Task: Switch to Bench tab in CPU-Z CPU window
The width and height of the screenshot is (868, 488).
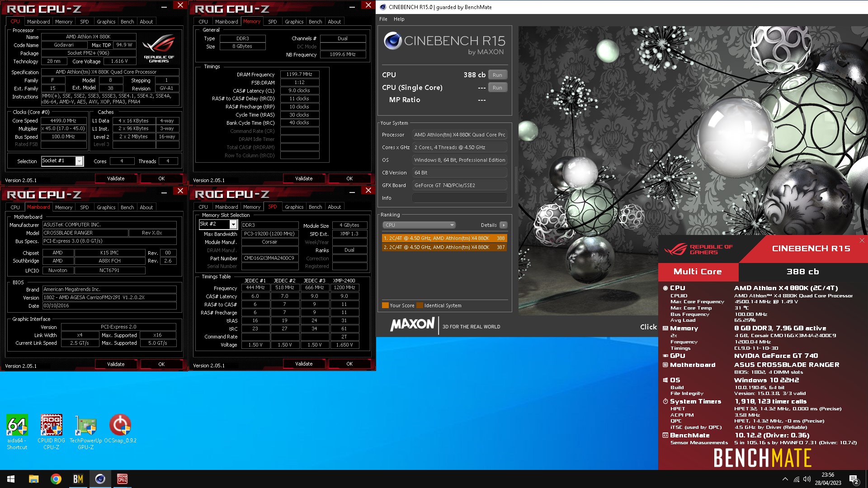Action: point(127,22)
